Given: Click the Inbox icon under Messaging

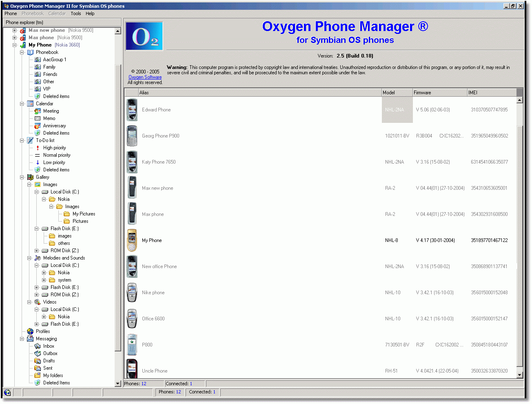Looking at the screenshot, I should click(38, 346).
